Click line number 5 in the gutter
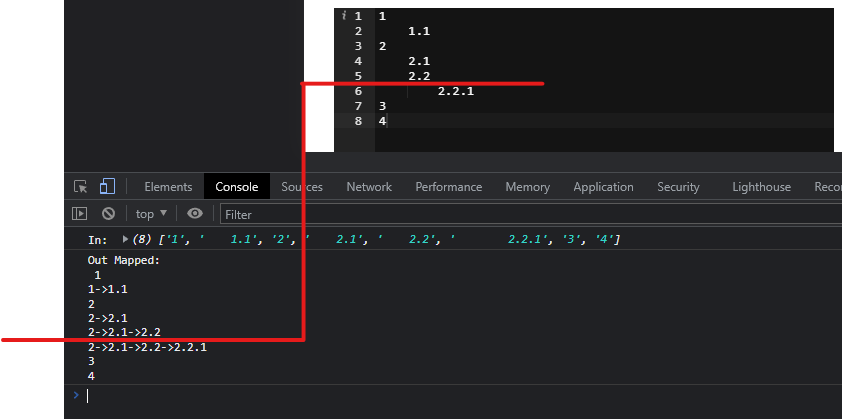 point(358,76)
